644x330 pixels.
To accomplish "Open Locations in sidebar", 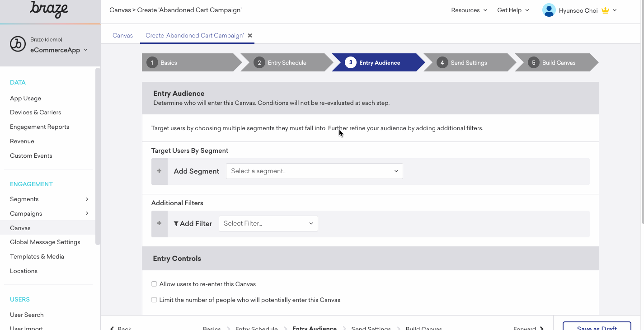I will (24, 271).
